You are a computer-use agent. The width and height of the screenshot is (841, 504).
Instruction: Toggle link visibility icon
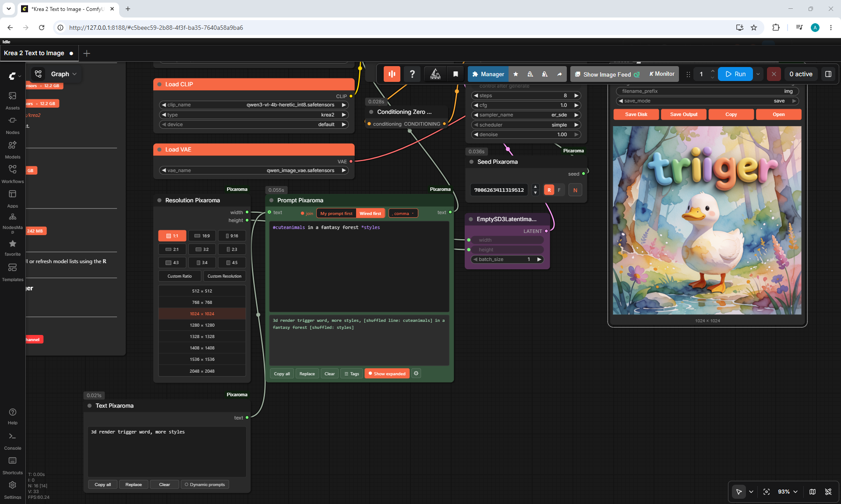(x=828, y=492)
